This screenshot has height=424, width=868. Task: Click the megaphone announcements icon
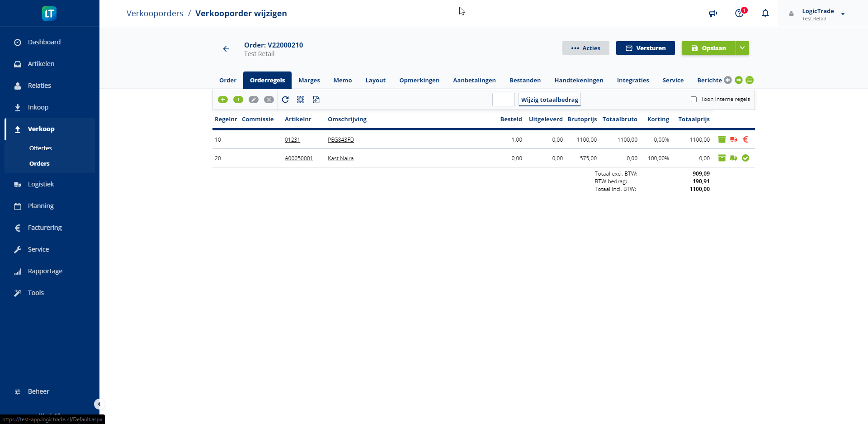[713, 14]
